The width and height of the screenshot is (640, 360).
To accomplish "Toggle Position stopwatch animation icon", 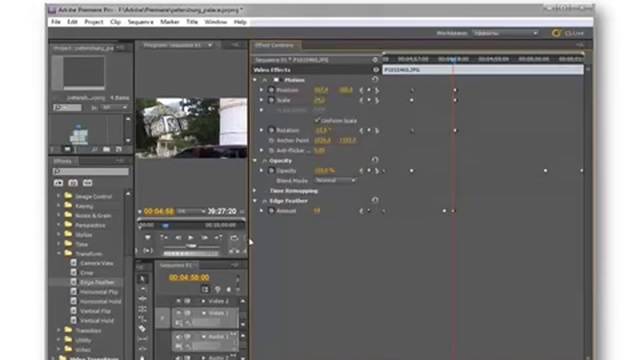I will pyautogui.click(x=271, y=90).
